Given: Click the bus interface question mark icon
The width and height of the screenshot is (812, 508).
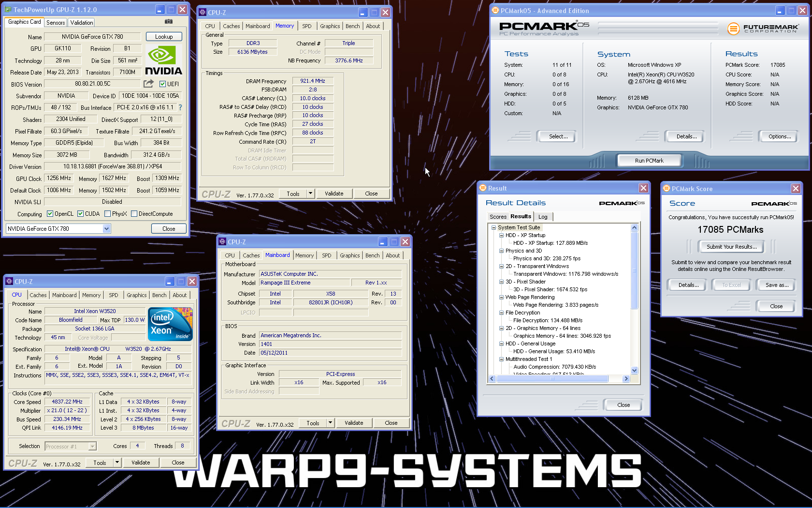Looking at the screenshot, I should [x=180, y=107].
